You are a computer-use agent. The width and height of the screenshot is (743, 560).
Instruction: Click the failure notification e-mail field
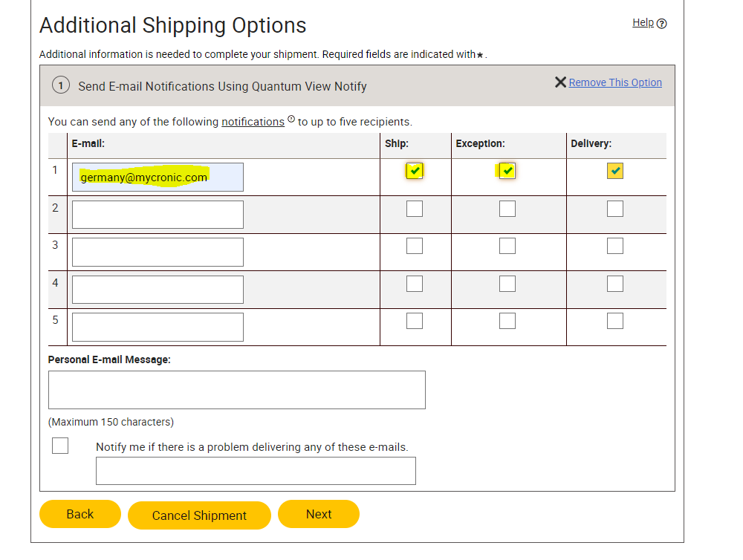tap(256, 471)
